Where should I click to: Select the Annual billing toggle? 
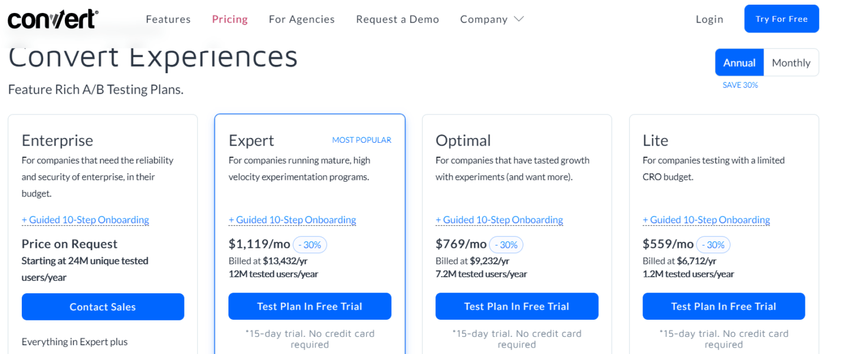pyautogui.click(x=739, y=62)
